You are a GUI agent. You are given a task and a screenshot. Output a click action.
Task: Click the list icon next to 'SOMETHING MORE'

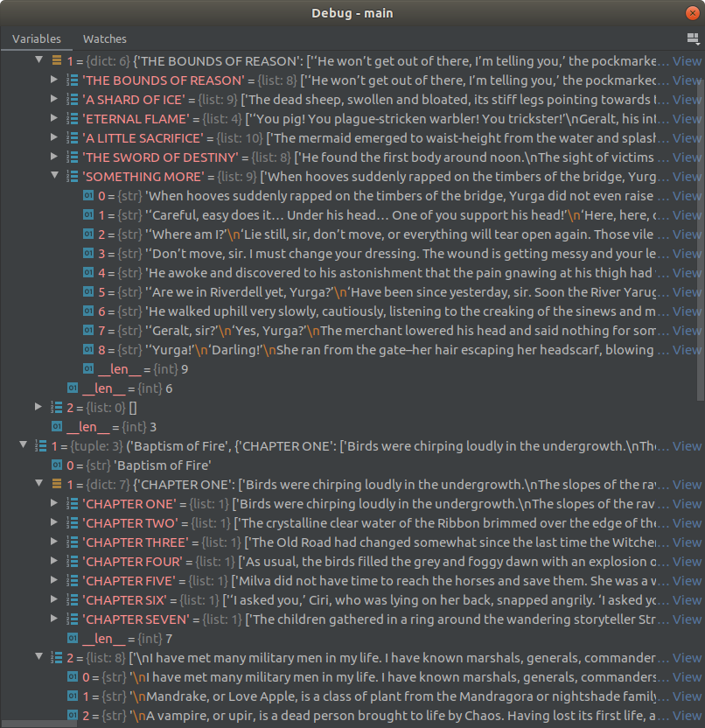pyautogui.click(x=73, y=176)
